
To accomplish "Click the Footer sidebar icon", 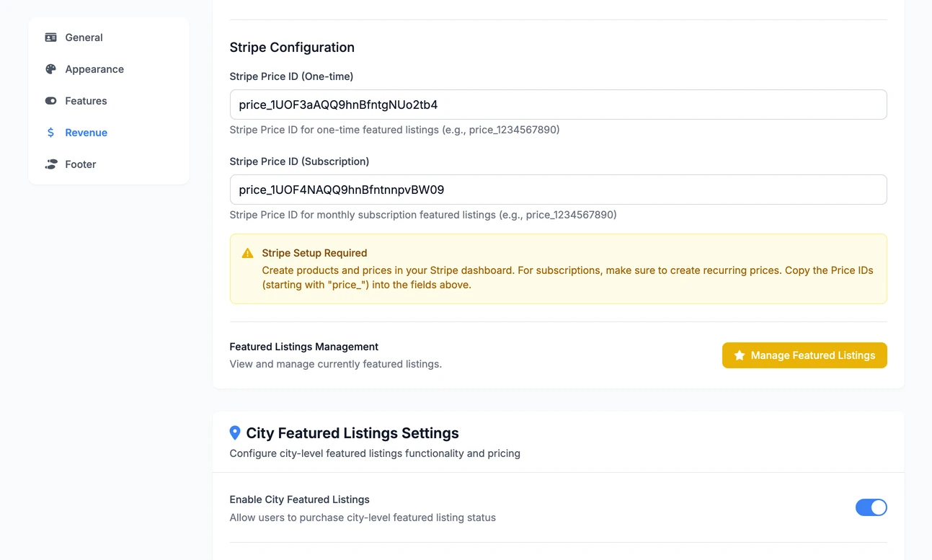I will [x=50, y=164].
